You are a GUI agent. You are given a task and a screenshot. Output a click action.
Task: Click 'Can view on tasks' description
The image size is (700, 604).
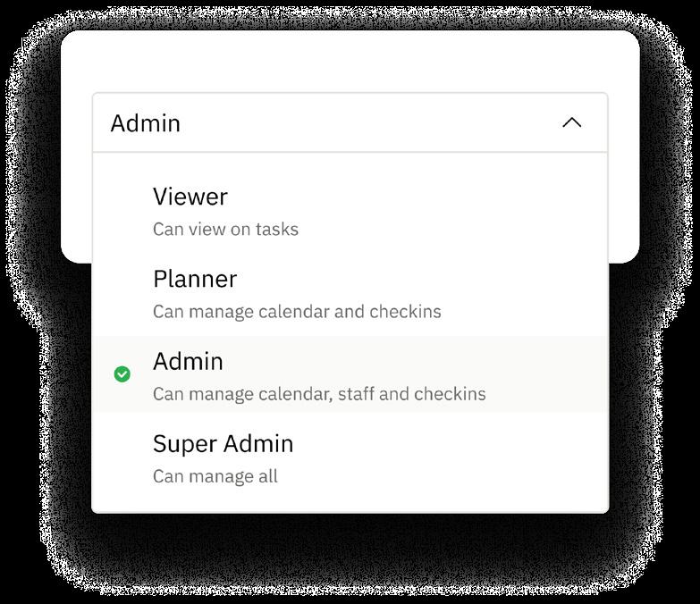coord(225,230)
